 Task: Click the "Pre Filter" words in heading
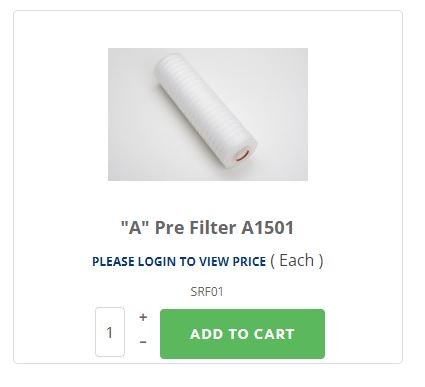[x=196, y=228]
